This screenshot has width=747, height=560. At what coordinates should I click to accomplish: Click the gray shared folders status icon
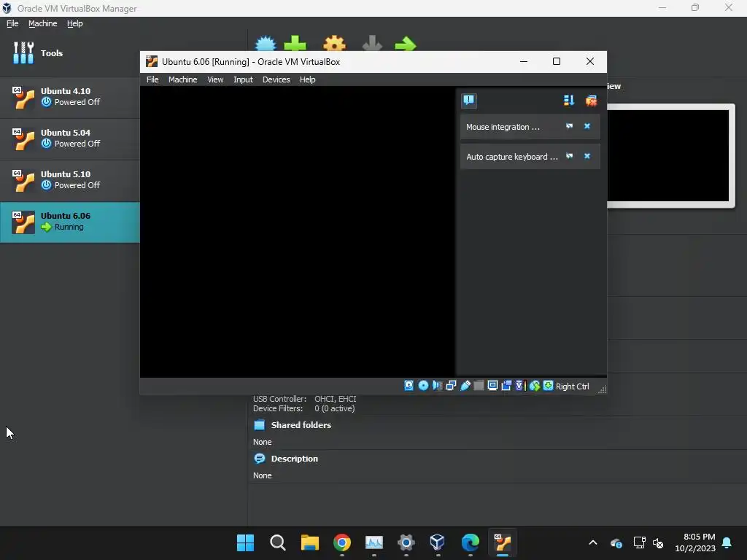point(479,386)
